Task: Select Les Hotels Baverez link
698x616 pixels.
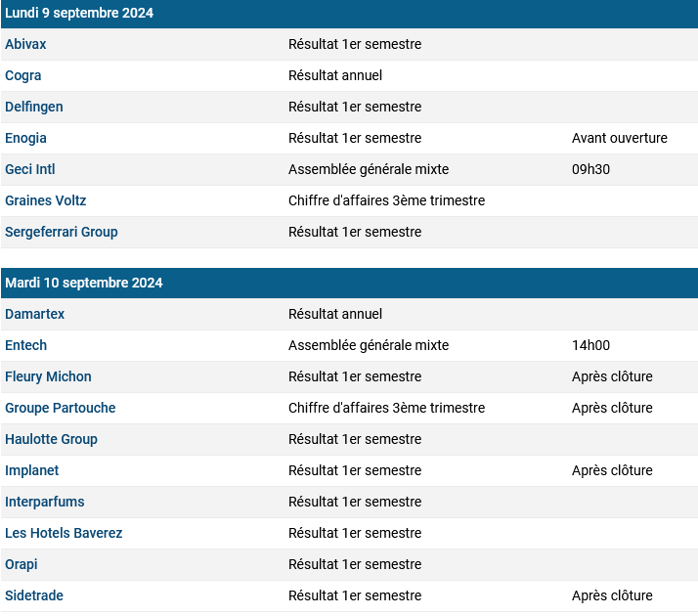Action: pyautogui.click(x=64, y=533)
